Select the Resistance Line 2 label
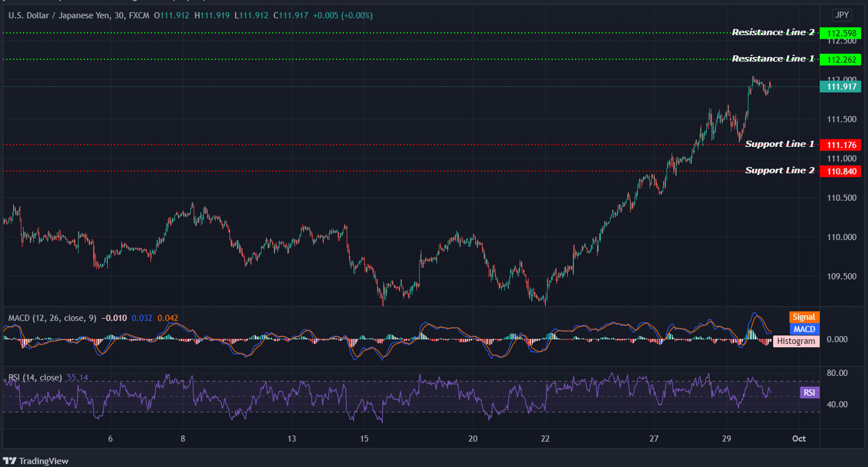Viewport: 868px width, 467px height. pyautogui.click(x=773, y=32)
